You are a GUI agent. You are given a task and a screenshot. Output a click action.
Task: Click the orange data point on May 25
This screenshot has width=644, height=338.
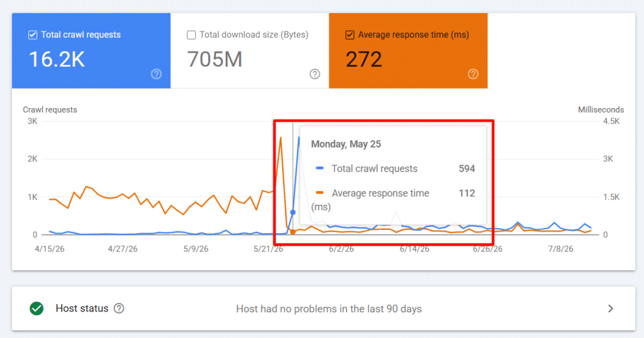tap(293, 232)
